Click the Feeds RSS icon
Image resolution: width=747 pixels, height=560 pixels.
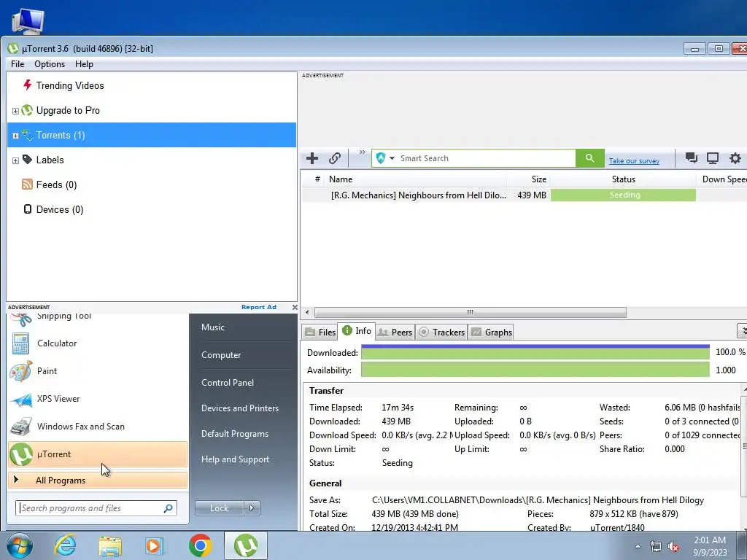click(x=27, y=184)
